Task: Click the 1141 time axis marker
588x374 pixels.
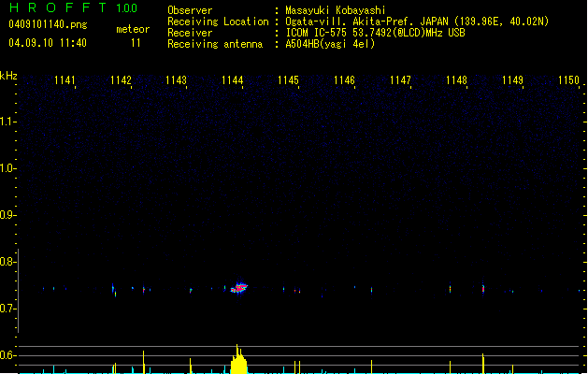Action: pyautogui.click(x=65, y=80)
